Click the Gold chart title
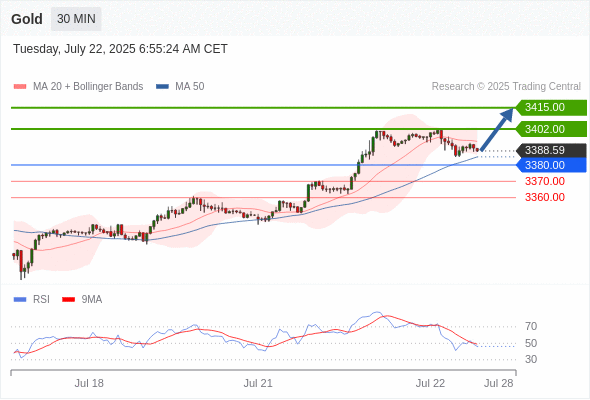 pyautogui.click(x=27, y=19)
